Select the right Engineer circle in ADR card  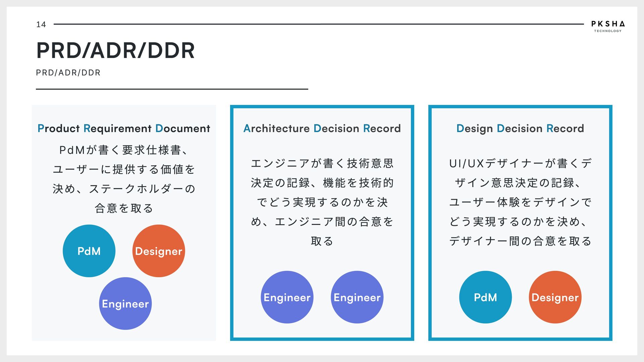[357, 297]
